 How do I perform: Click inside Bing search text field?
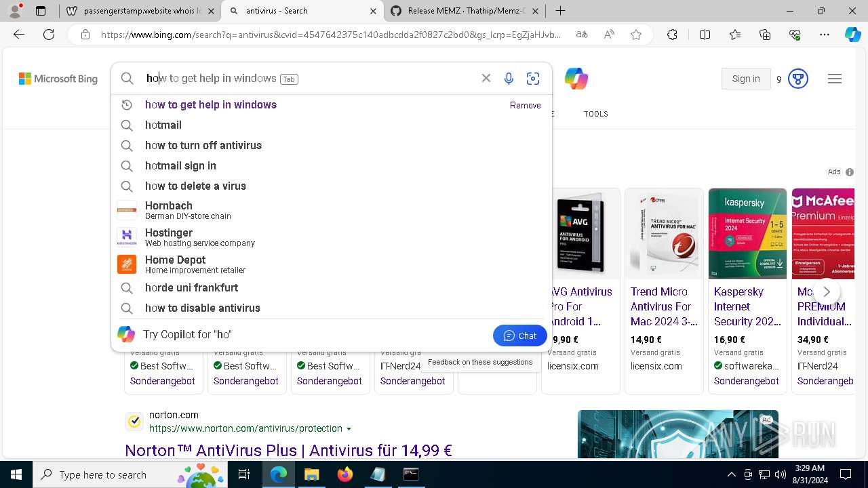(x=309, y=79)
